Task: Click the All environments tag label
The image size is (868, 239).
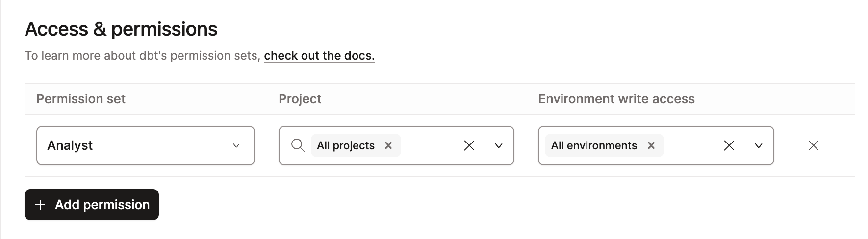Action: click(x=594, y=145)
